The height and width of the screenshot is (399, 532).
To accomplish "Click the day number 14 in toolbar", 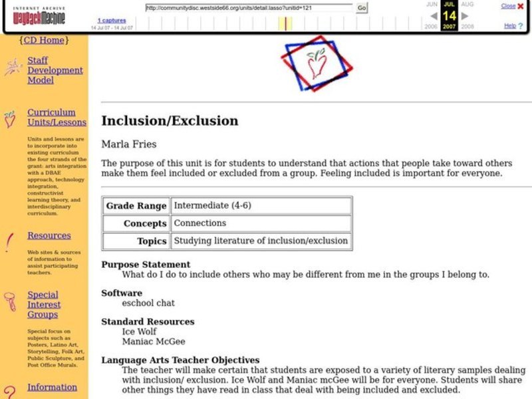I will coord(449,15).
